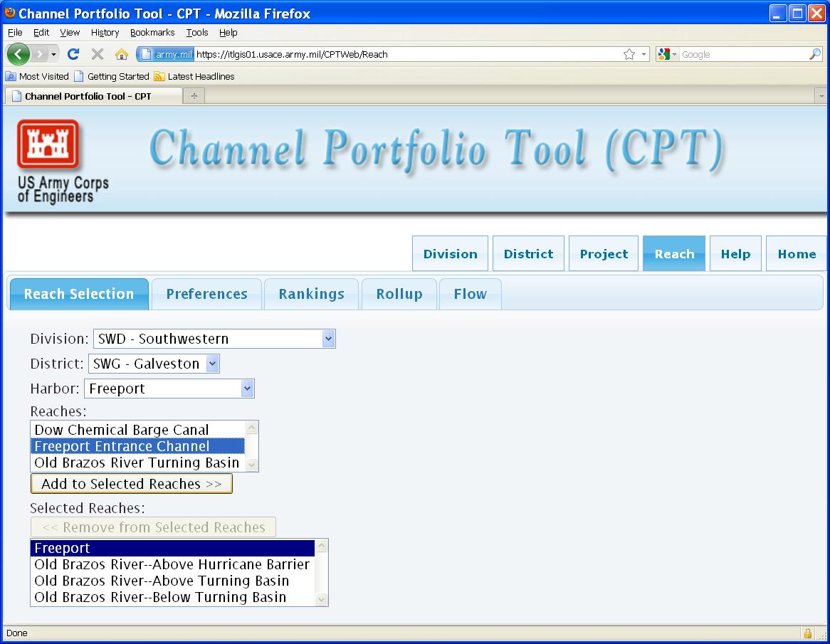Open Getting Started bookmark

[112, 76]
